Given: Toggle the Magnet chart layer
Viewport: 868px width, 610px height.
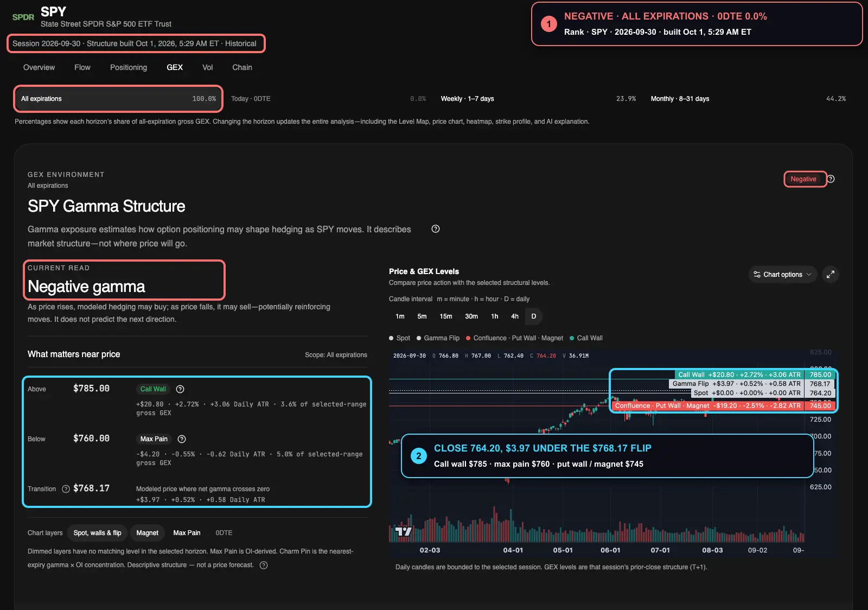Looking at the screenshot, I should coord(147,533).
